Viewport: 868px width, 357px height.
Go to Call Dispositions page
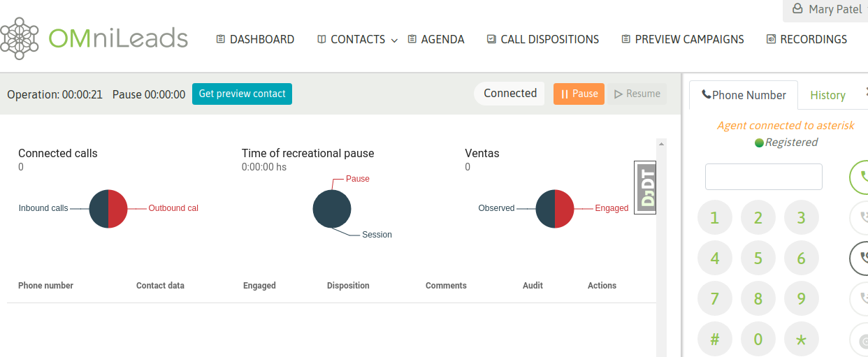[x=542, y=40]
